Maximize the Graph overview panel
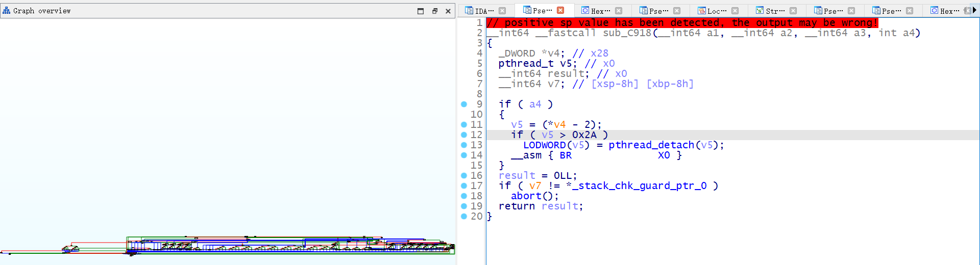 pos(421,11)
